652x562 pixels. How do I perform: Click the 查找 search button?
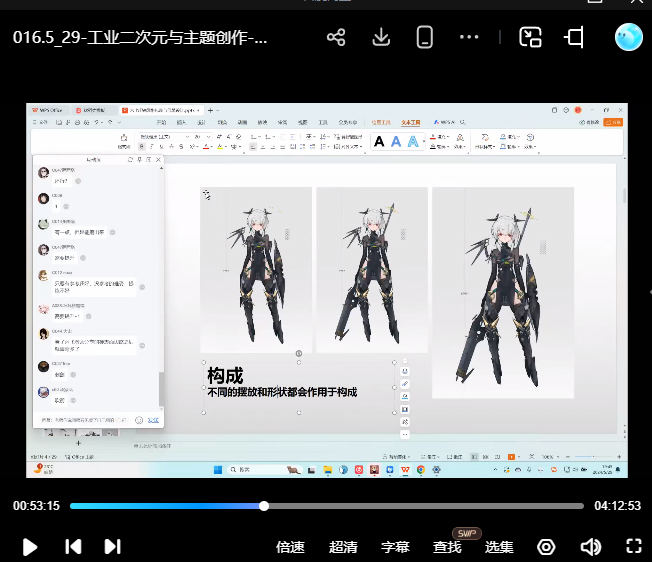447,547
